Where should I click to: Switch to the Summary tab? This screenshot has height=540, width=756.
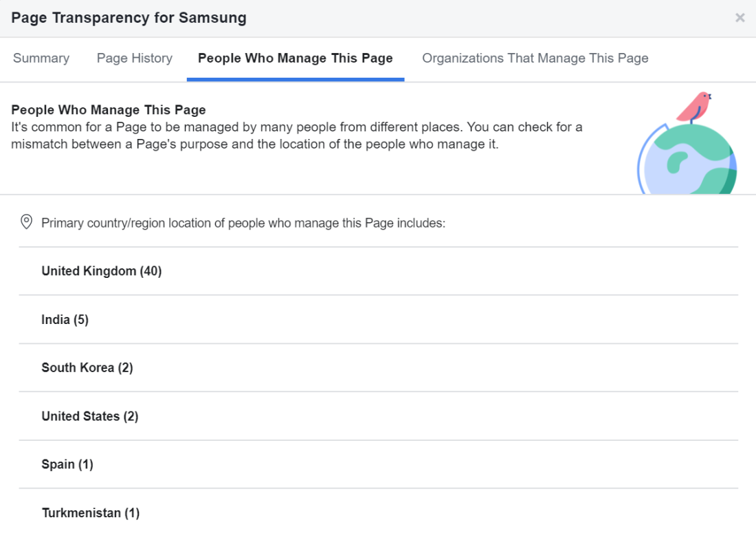41,58
